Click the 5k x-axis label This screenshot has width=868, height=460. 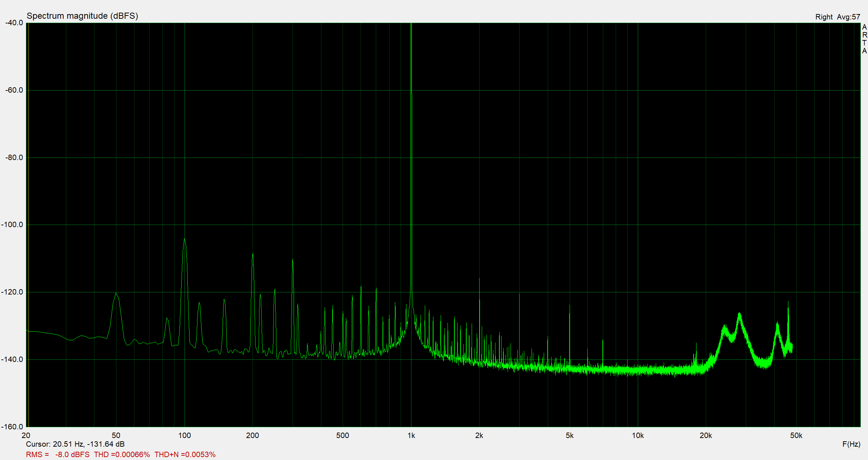pyautogui.click(x=570, y=435)
